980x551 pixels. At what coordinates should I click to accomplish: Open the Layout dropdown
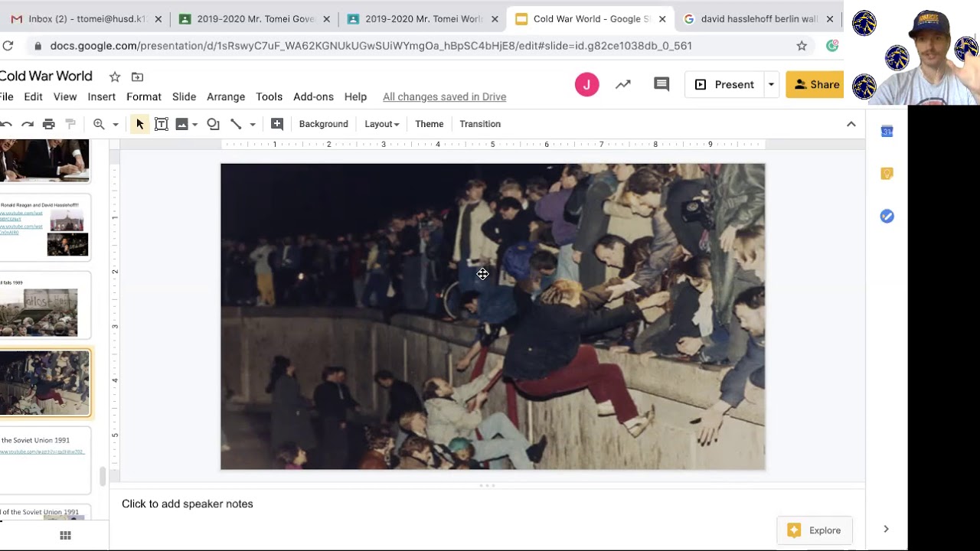tap(381, 124)
